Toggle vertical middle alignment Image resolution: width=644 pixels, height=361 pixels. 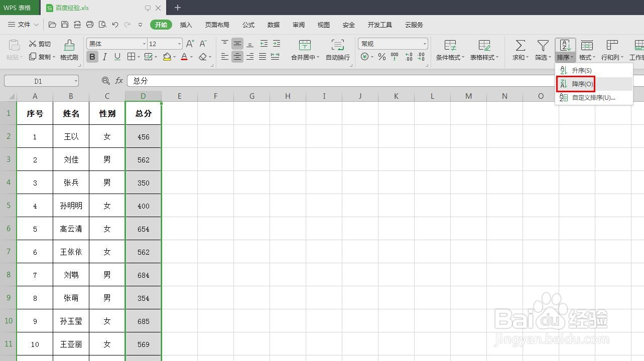(237, 44)
